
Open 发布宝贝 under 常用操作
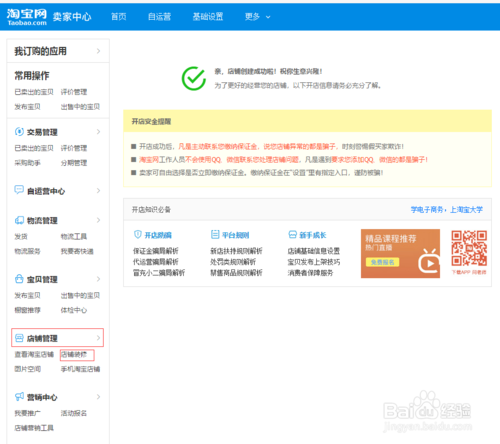point(27,107)
